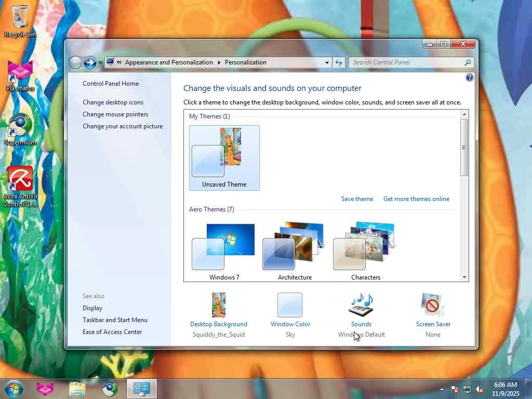Click the Control Panel taskbar button

click(x=141, y=389)
